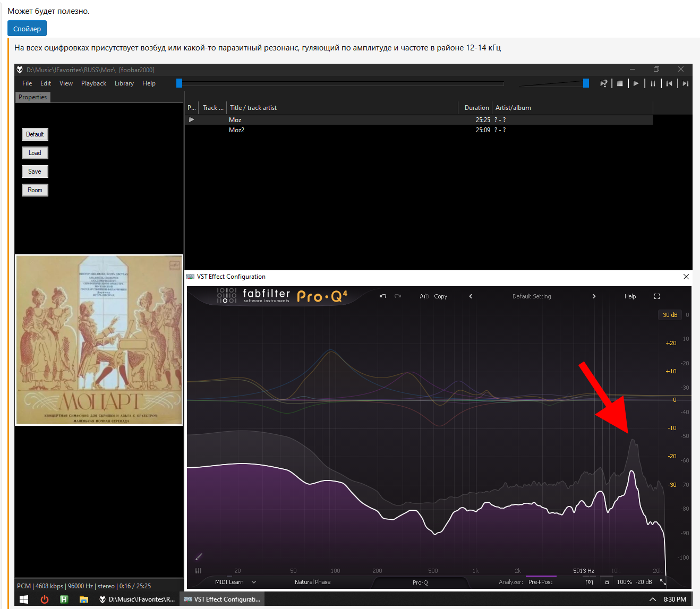
Task: Switch to foobar2000 taskbar button
Action: pyautogui.click(x=137, y=599)
